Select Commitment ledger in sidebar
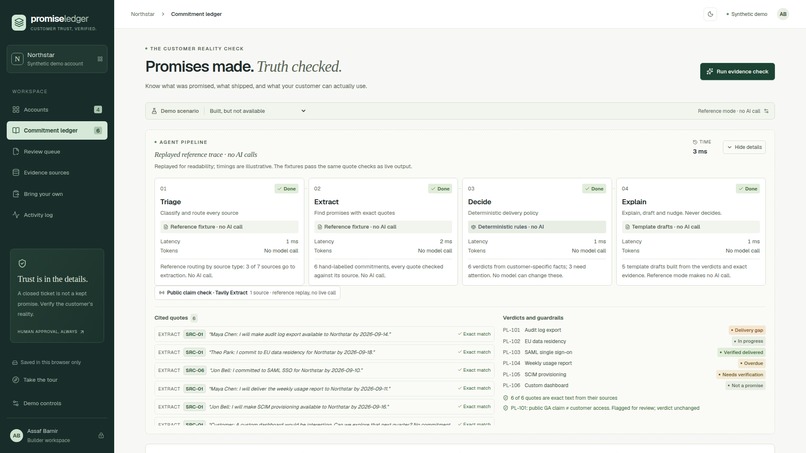806x453 pixels. [57, 131]
